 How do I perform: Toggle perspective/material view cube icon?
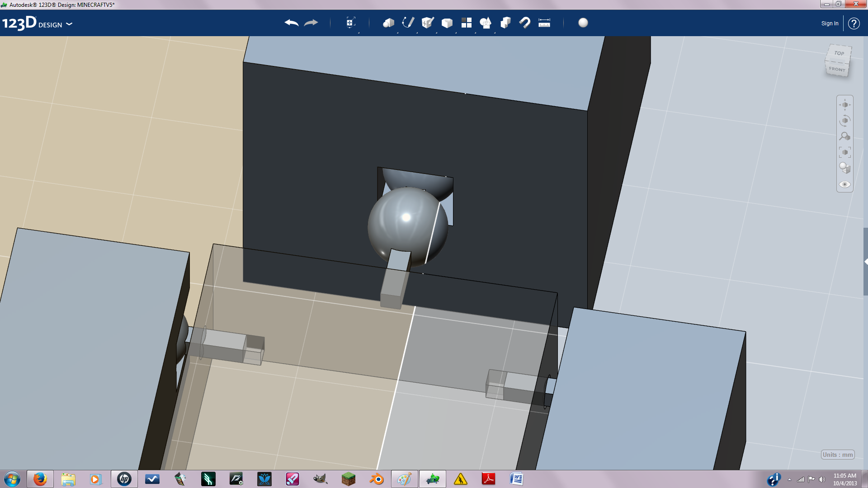[844, 168]
